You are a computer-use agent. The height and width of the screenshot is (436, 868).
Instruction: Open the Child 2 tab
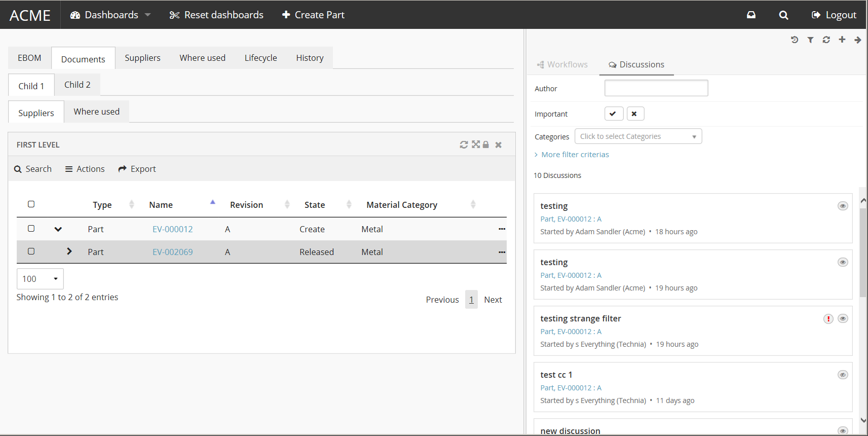pyautogui.click(x=77, y=85)
